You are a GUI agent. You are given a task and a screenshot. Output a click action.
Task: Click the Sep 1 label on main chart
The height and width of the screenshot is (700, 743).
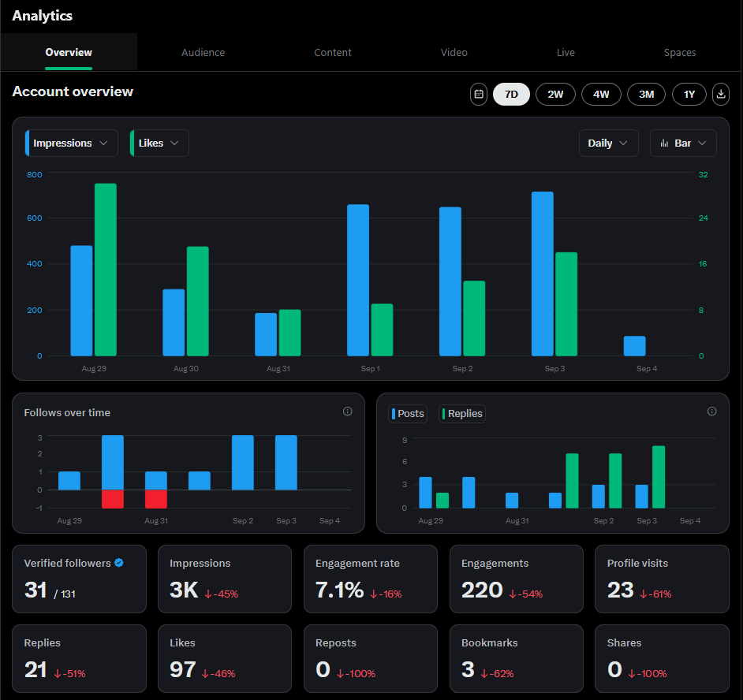370,368
